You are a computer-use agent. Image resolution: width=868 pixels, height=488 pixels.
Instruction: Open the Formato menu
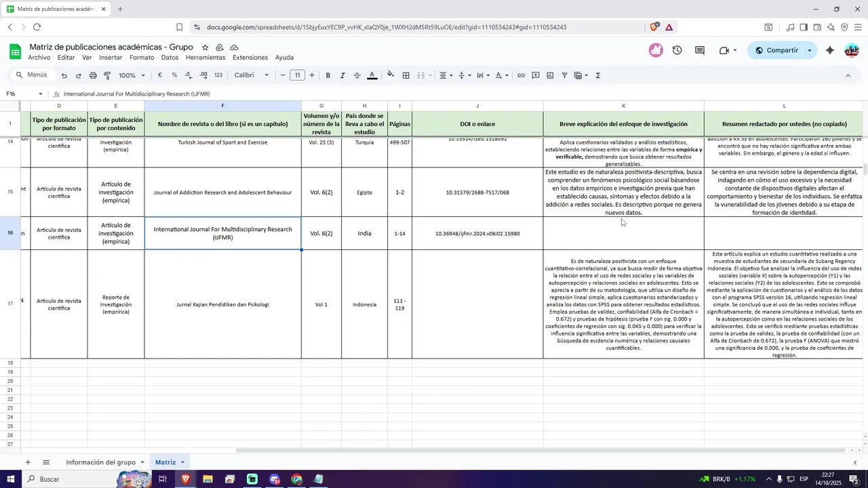(x=142, y=58)
